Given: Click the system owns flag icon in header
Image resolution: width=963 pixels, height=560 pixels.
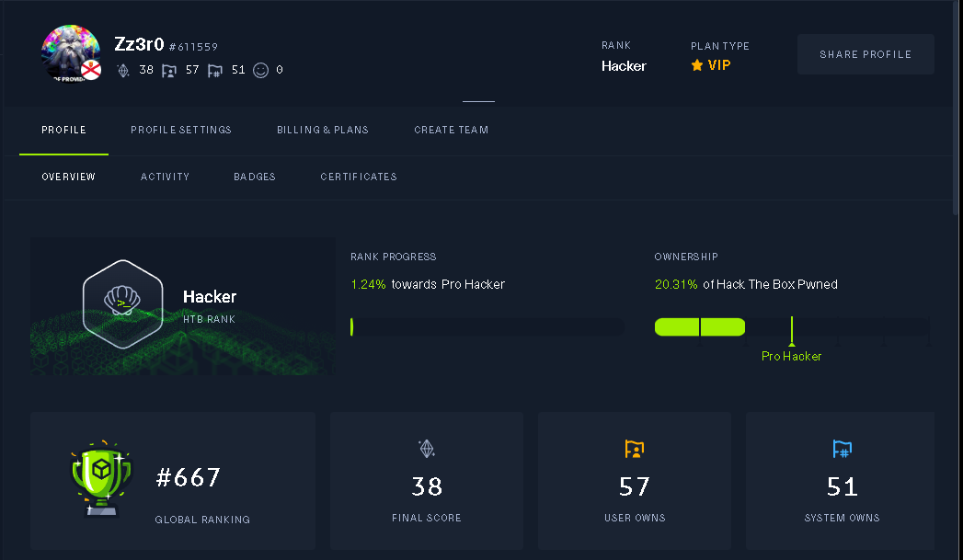Looking at the screenshot, I should click(215, 71).
